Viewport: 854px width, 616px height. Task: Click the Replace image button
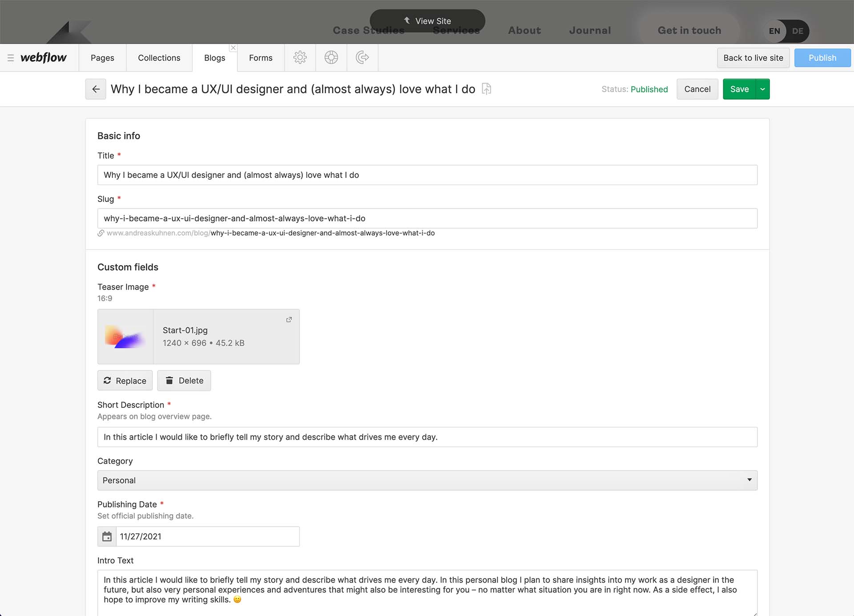(125, 381)
